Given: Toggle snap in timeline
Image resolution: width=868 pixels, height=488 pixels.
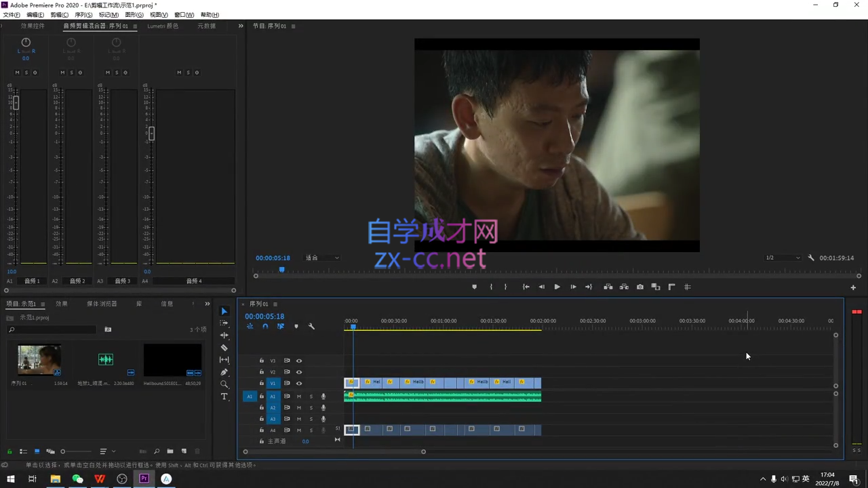Looking at the screenshot, I should (265, 327).
